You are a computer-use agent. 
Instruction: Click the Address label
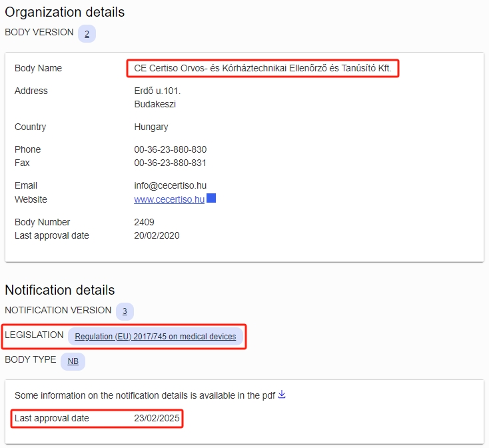click(31, 91)
